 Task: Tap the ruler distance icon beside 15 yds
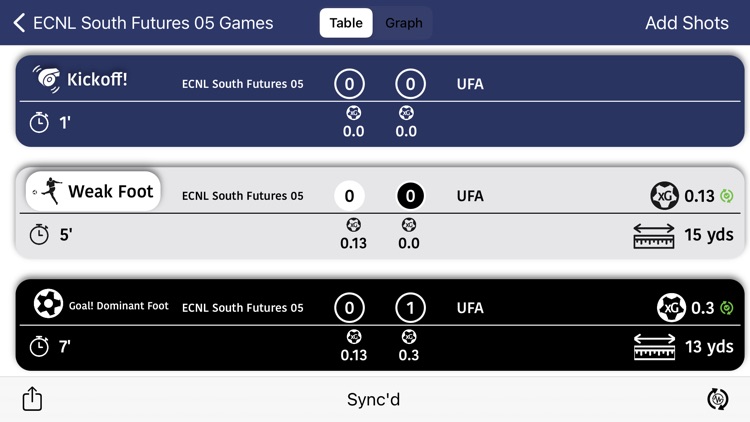click(654, 236)
